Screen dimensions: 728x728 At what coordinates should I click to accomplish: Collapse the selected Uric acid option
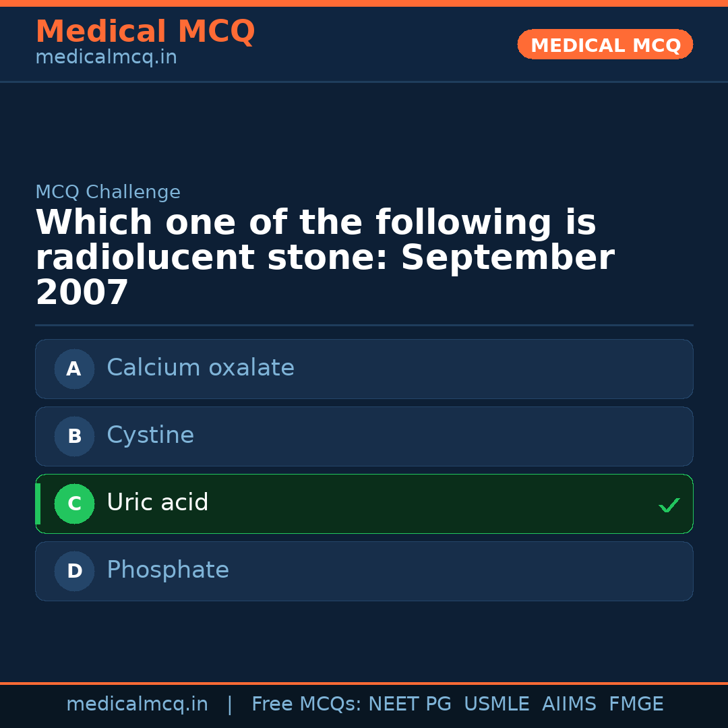(x=364, y=504)
